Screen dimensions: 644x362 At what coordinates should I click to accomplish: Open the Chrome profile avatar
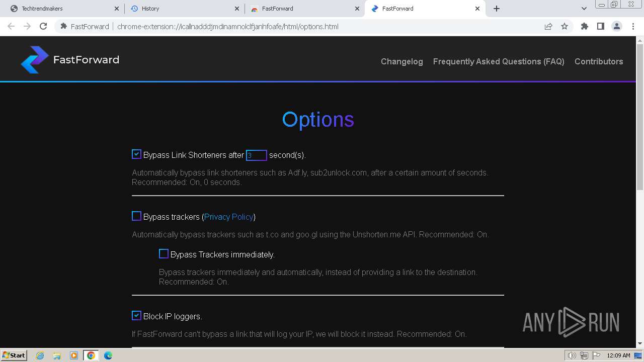point(616,26)
